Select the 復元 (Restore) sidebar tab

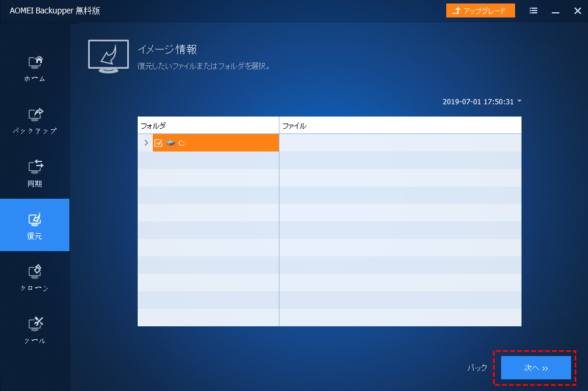[x=34, y=225]
